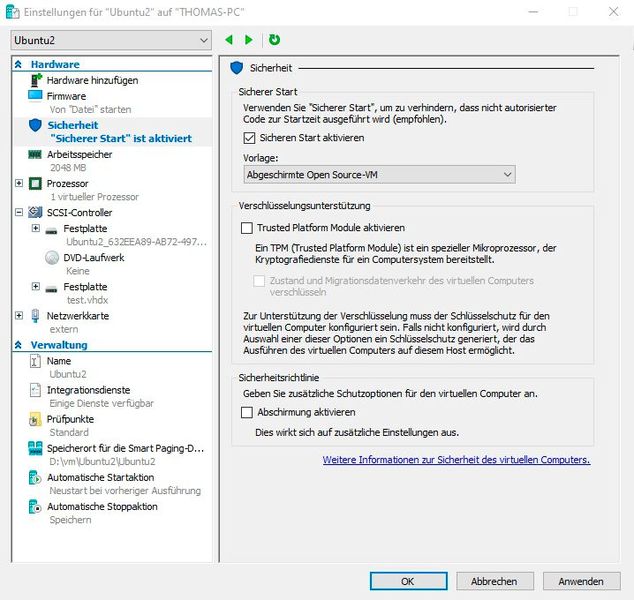634x600 pixels.
Task: Click the settings window title bar icon
Action: [13, 12]
